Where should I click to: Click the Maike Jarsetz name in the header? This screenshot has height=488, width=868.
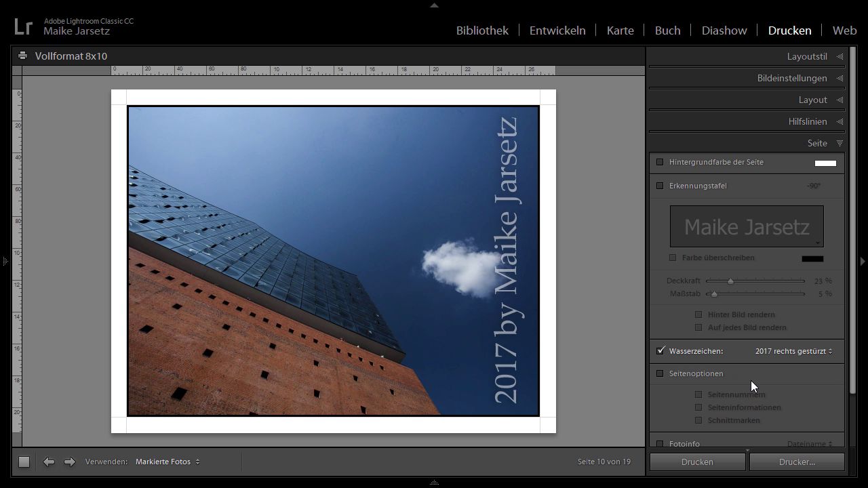[77, 31]
